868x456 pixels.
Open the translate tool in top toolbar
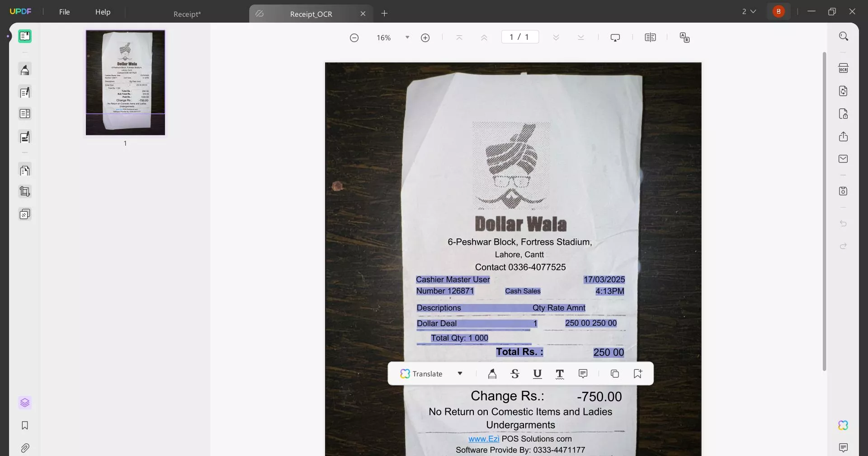click(685, 38)
